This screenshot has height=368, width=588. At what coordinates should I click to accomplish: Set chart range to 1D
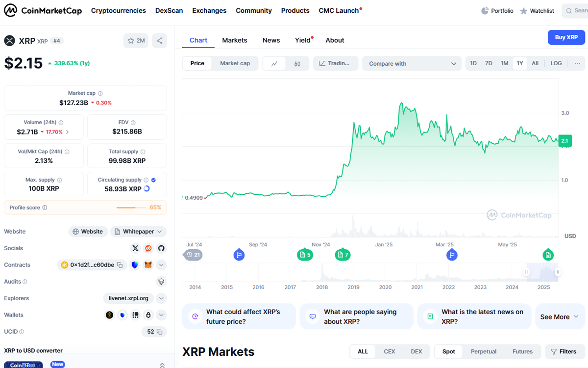coord(473,63)
